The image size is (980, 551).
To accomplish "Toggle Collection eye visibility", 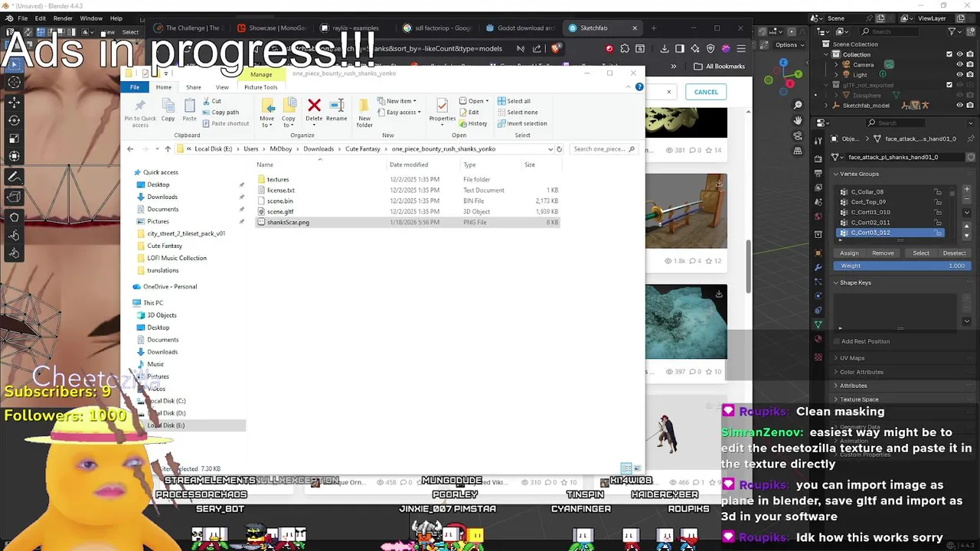I will point(959,54).
